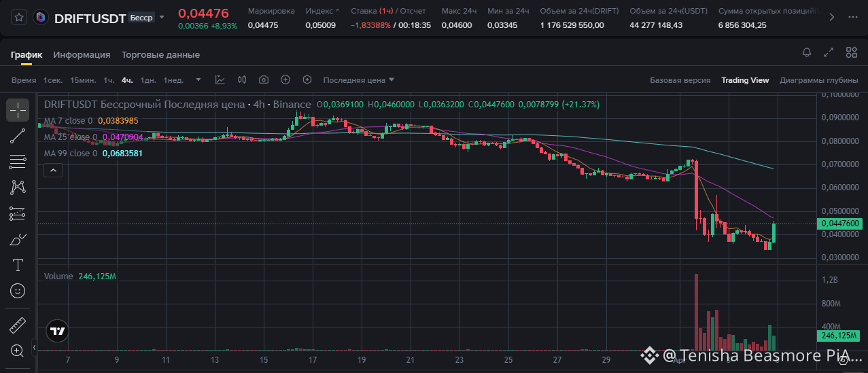The width and height of the screenshot is (868, 373).
Task: Open chart settings hexagon icon
Action: [x=307, y=80]
